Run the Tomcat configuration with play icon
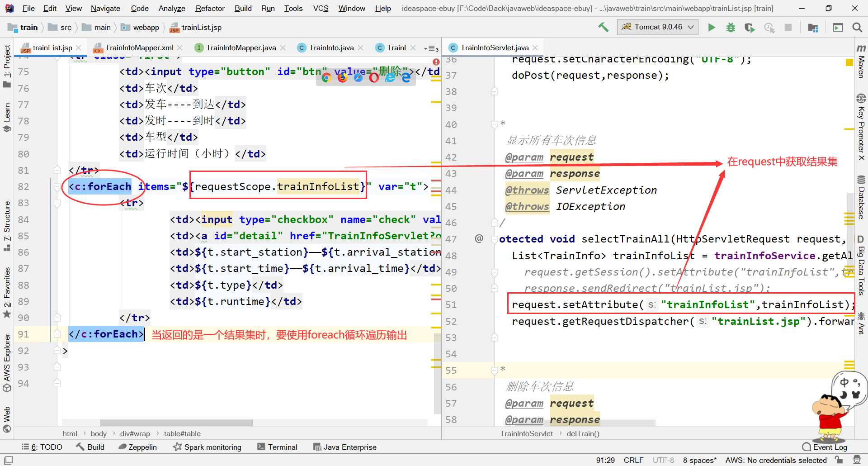 coord(712,28)
